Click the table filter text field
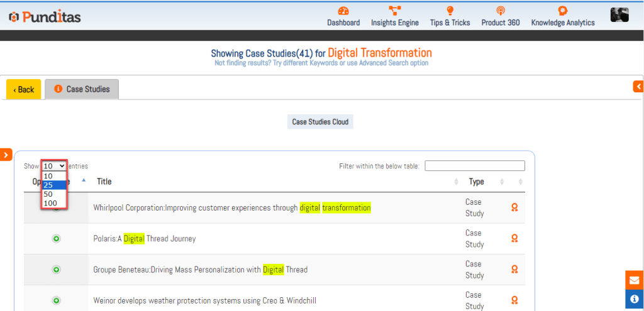 click(x=474, y=166)
